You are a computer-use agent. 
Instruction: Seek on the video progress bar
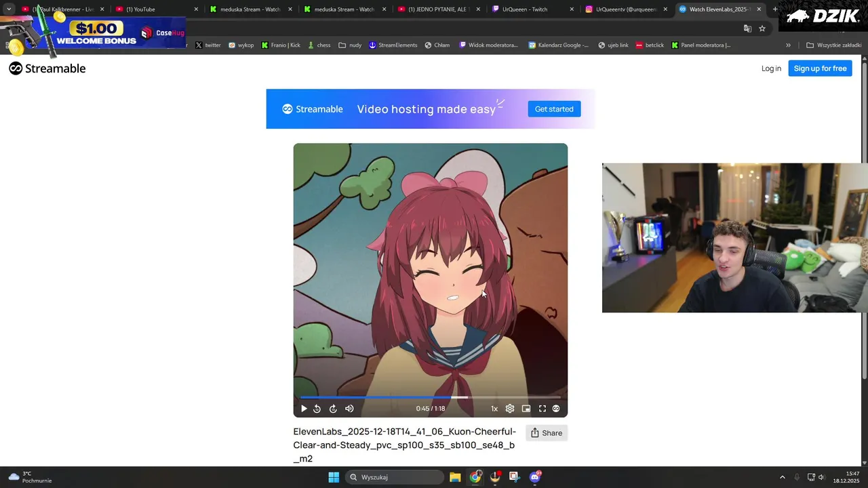click(x=431, y=397)
